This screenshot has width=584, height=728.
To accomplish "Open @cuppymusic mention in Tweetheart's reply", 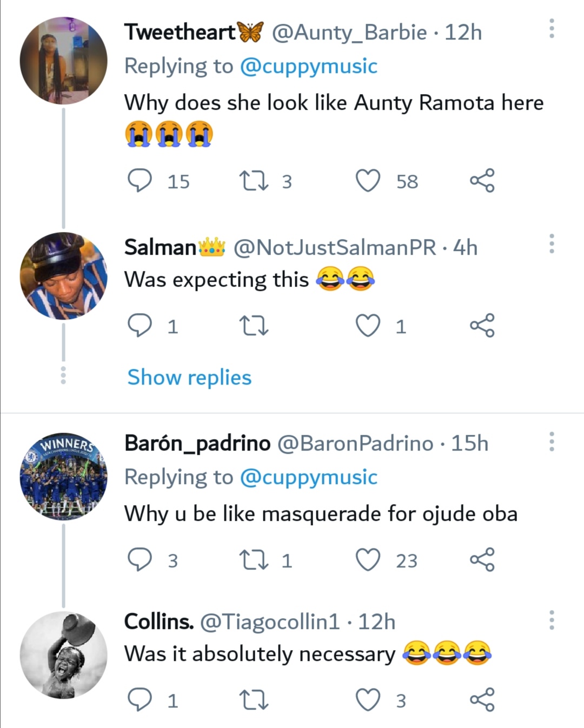I will [x=308, y=66].
